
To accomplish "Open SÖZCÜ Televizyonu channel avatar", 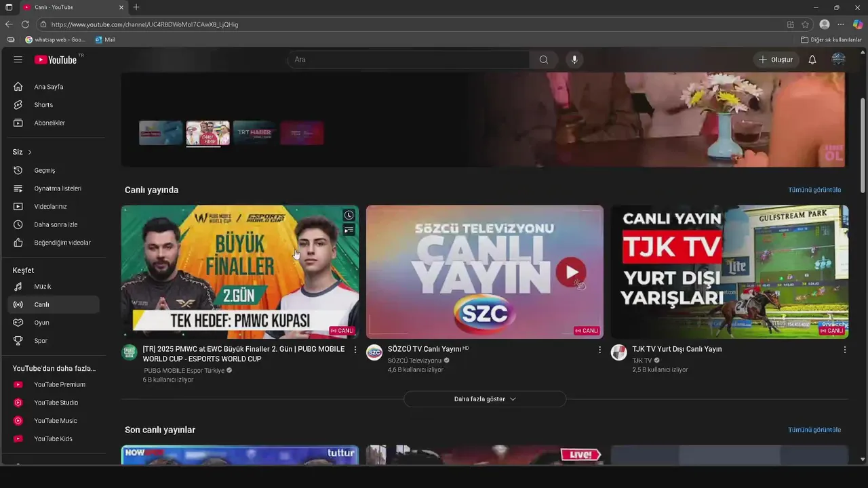I will 374,352.
